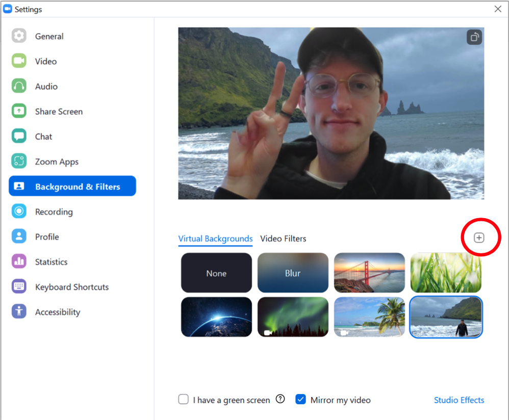
Task: Open Share Screen settings
Action: [59, 112]
